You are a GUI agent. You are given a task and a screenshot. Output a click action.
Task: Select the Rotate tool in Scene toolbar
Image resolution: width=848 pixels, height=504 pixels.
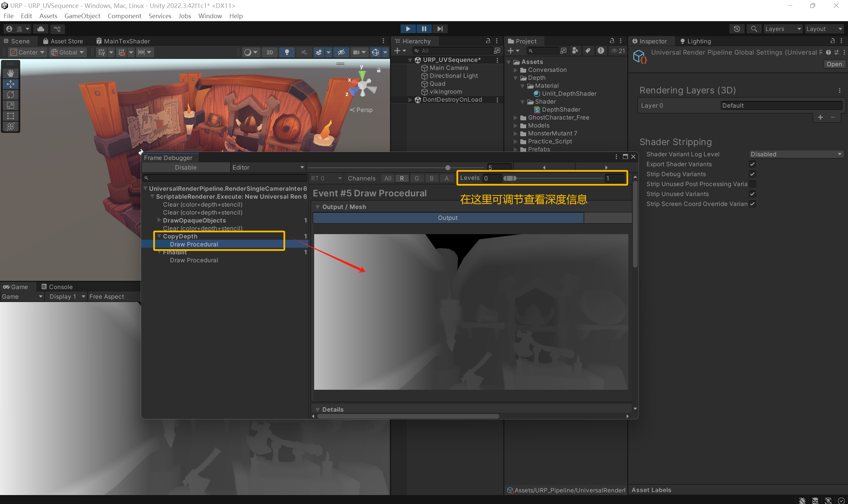pos(11,94)
